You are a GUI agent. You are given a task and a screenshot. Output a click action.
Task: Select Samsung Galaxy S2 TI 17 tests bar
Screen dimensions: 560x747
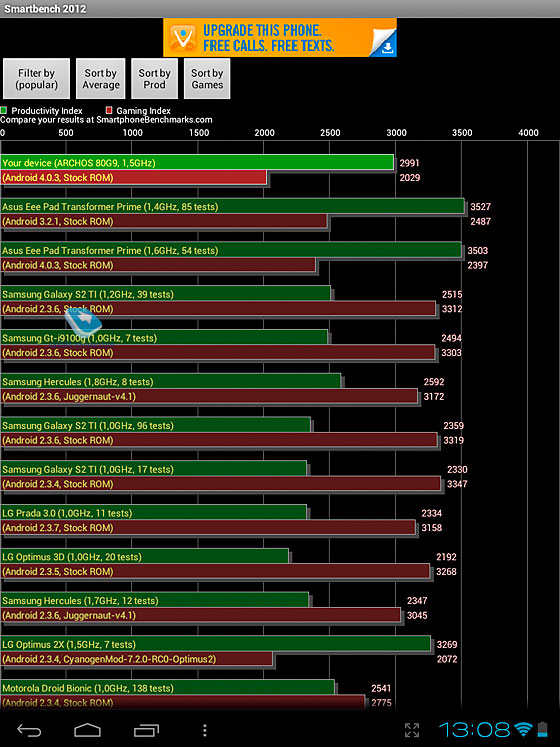coord(153,470)
